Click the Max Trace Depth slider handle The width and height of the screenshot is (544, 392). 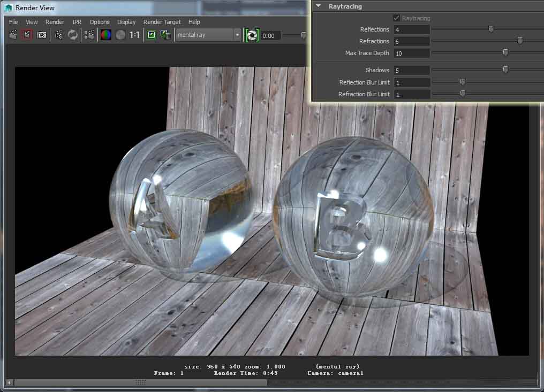click(x=505, y=52)
